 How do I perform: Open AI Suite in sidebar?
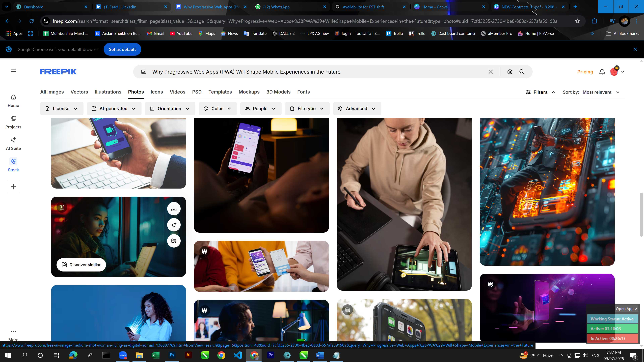tap(13, 144)
